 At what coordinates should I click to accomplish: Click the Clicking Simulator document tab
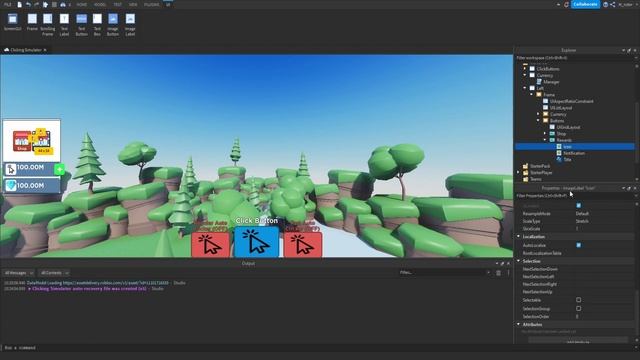pyautogui.click(x=25, y=50)
